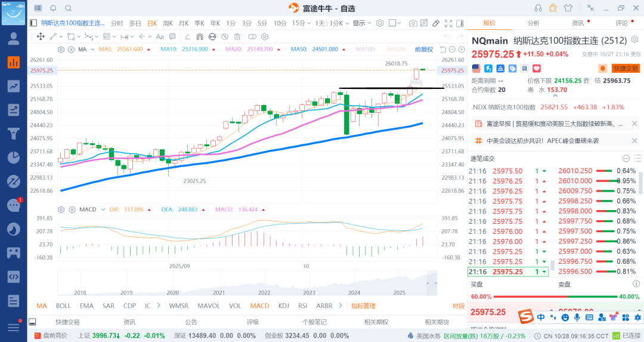Switch to the 分析 tab
Screen dimensions: 644x342
click(x=533, y=23)
